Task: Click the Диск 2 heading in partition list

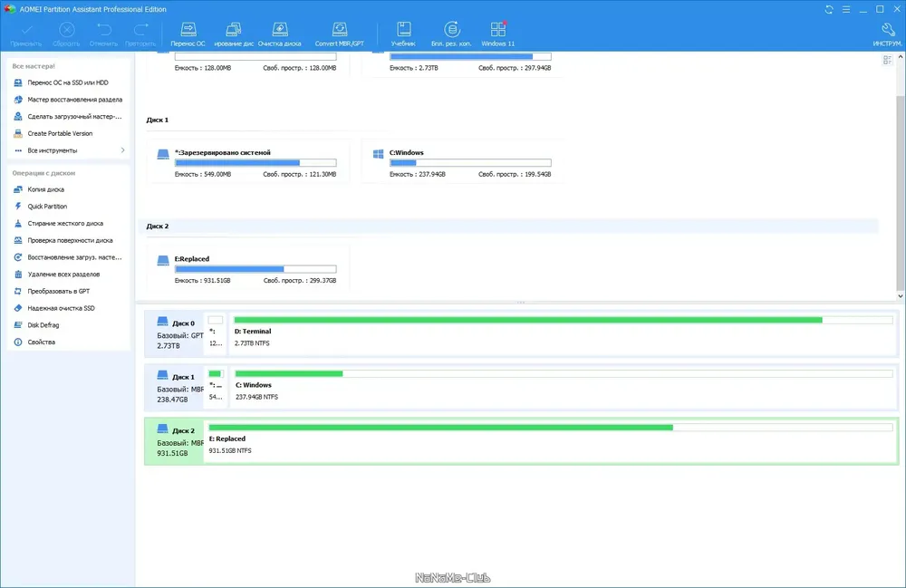Action: click(x=157, y=227)
